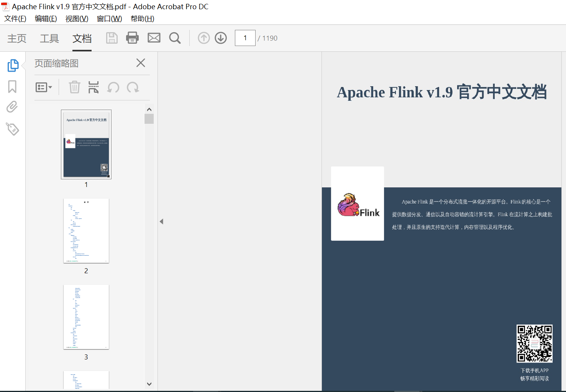Click the QR code on cover page
This screenshot has width=566, height=392.
[535, 344]
